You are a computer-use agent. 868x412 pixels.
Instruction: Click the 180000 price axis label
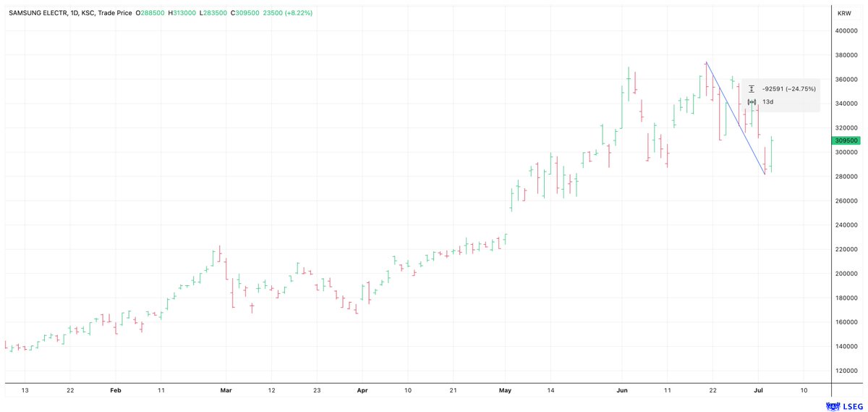(x=845, y=298)
